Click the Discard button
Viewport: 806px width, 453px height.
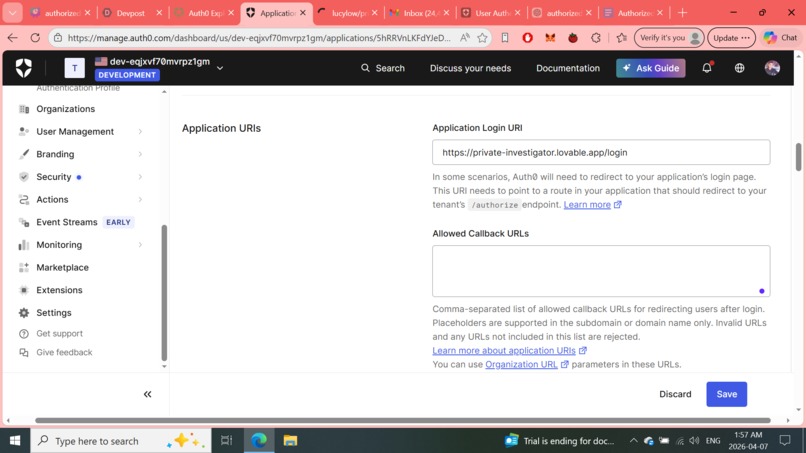[x=675, y=394]
